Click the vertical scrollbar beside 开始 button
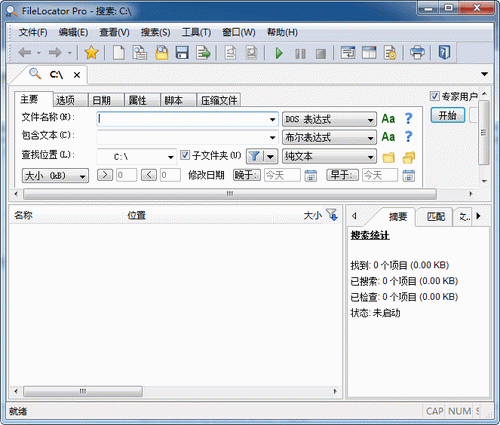This screenshot has height=425, width=500. pyautogui.click(x=484, y=133)
